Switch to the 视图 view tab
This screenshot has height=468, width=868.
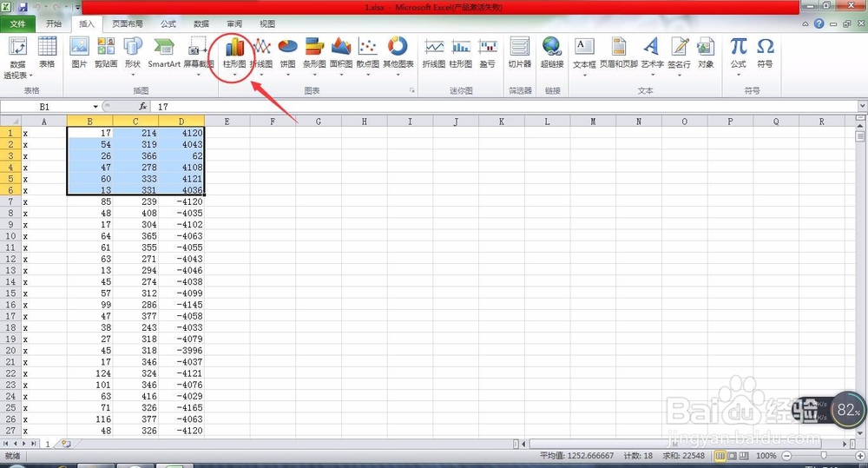coord(267,23)
